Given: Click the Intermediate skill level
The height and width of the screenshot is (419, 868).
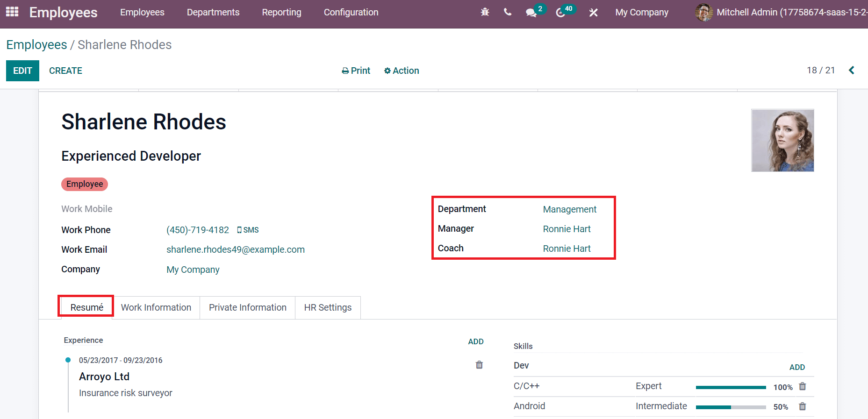Looking at the screenshot, I should coord(661,406).
